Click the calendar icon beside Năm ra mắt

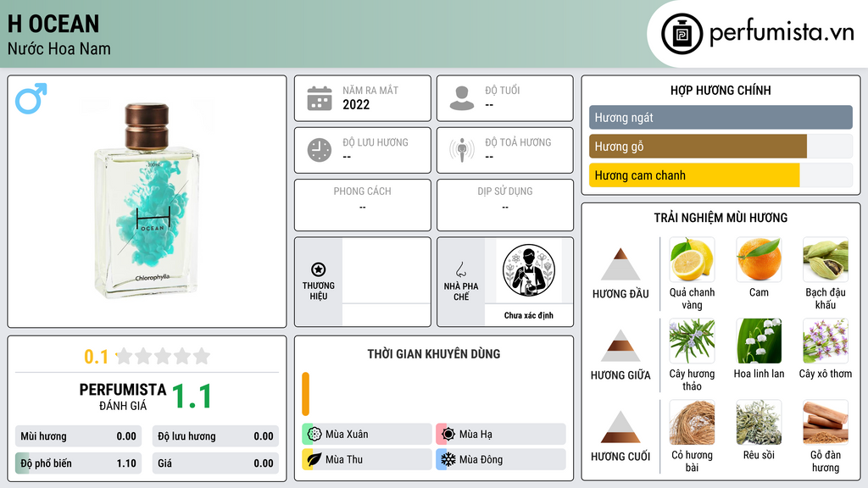coord(320,98)
